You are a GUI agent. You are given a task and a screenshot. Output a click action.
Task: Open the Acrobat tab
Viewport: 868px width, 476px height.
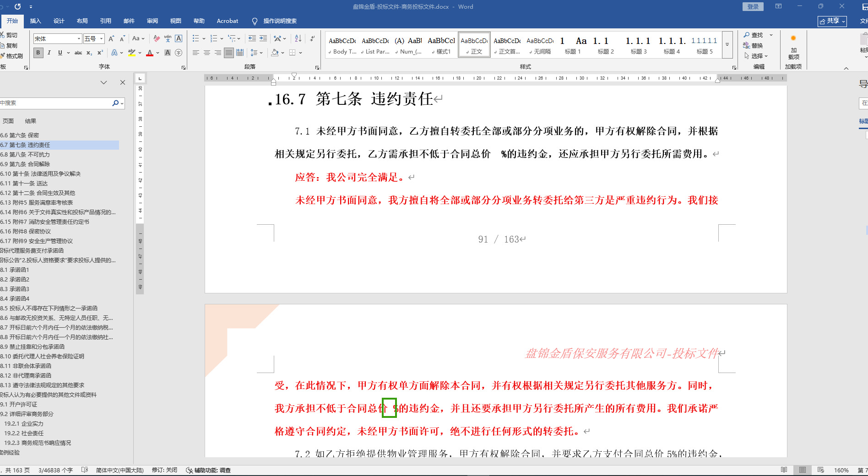coord(228,21)
